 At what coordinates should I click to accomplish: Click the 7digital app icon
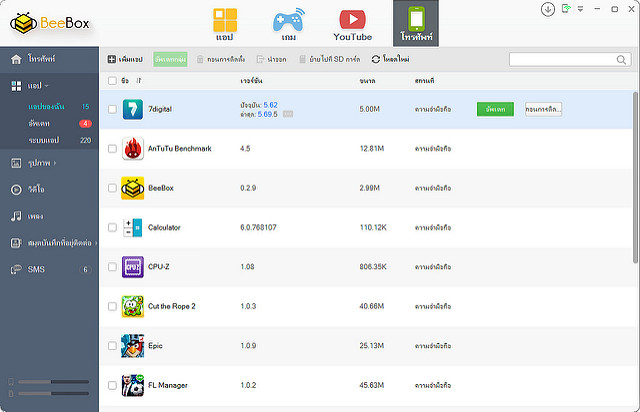133,109
